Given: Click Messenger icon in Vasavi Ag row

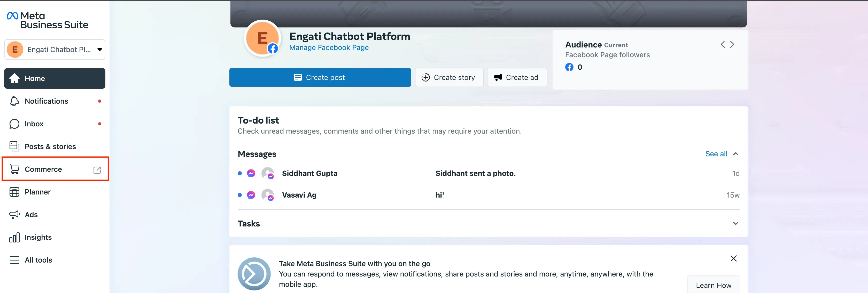Looking at the screenshot, I should click(251, 195).
